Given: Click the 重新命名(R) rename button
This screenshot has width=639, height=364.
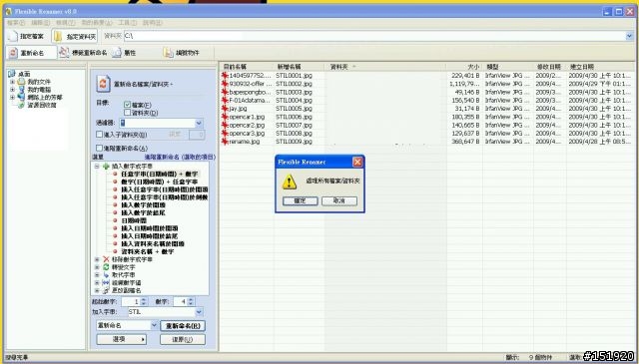Looking at the screenshot, I should [x=183, y=325].
